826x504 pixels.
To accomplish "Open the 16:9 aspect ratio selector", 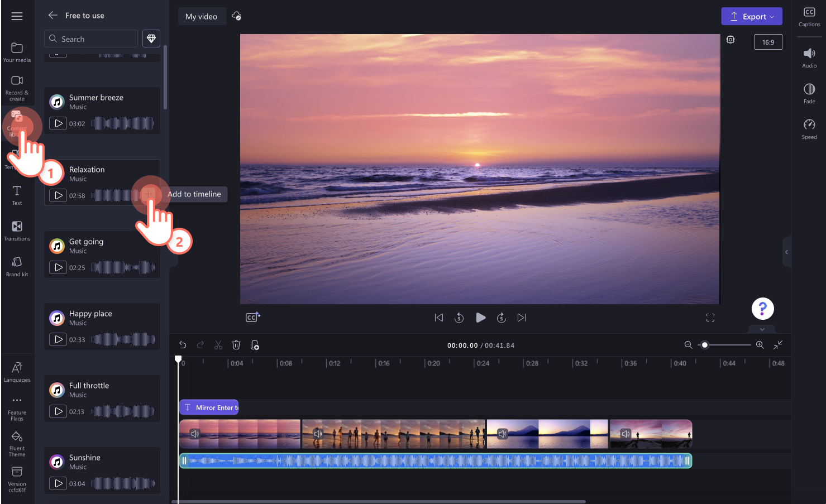I will tap(768, 42).
